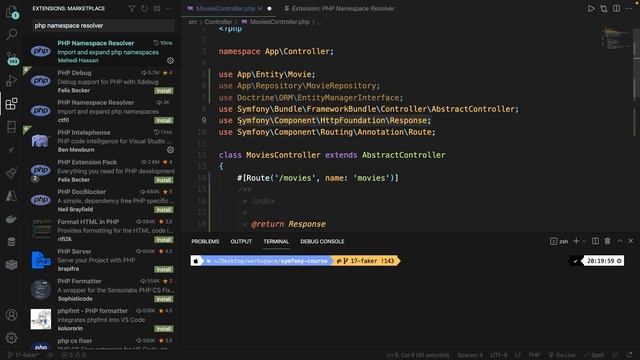Screen dimensions: 640x360
Task: Click the class name MoviesController in the code
Action: tap(283, 155)
